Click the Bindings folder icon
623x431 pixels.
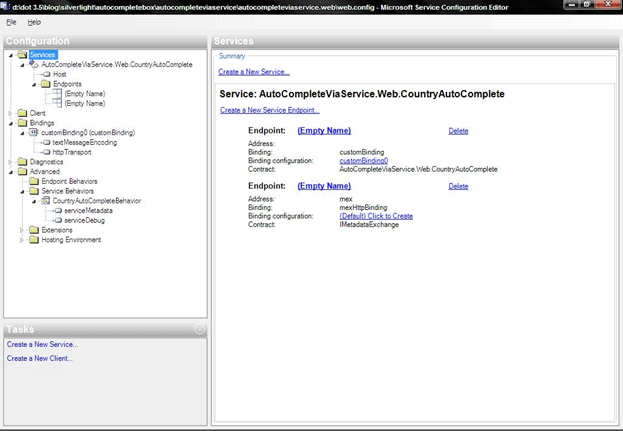[23, 123]
